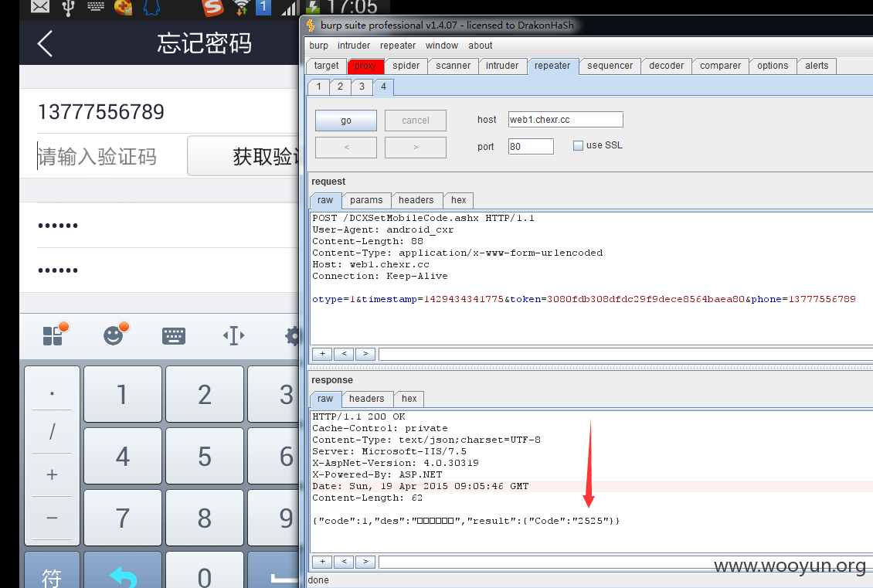Select repeater request tab 4

coord(384,87)
